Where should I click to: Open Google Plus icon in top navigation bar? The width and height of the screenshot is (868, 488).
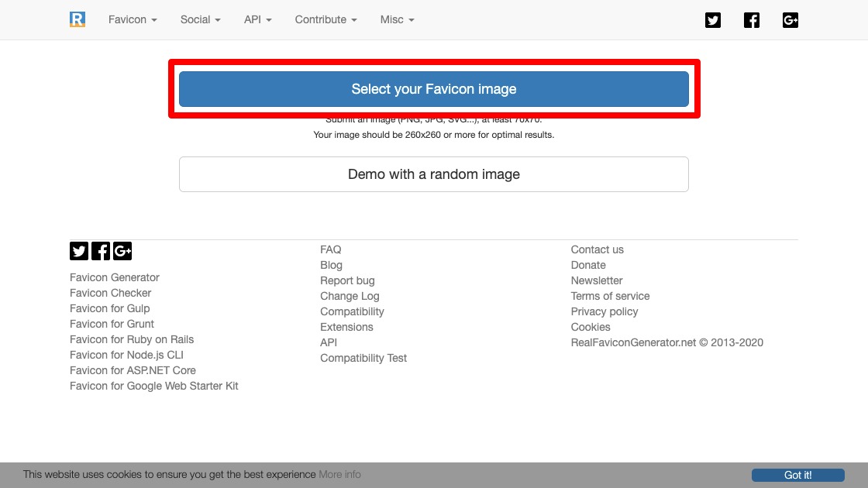pos(790,20)
